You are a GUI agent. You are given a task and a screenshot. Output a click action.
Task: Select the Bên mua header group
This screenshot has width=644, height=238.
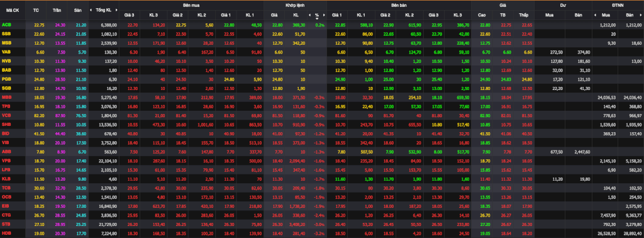191,5
